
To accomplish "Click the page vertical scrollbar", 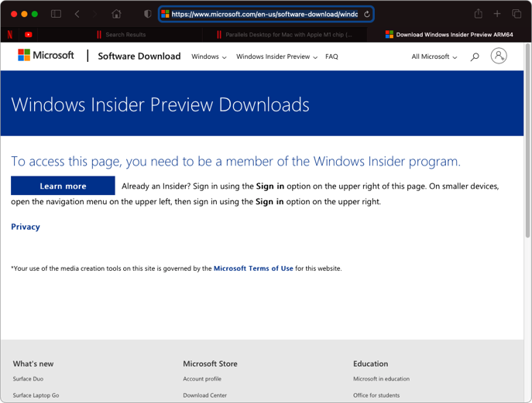I will coord(527,141).
